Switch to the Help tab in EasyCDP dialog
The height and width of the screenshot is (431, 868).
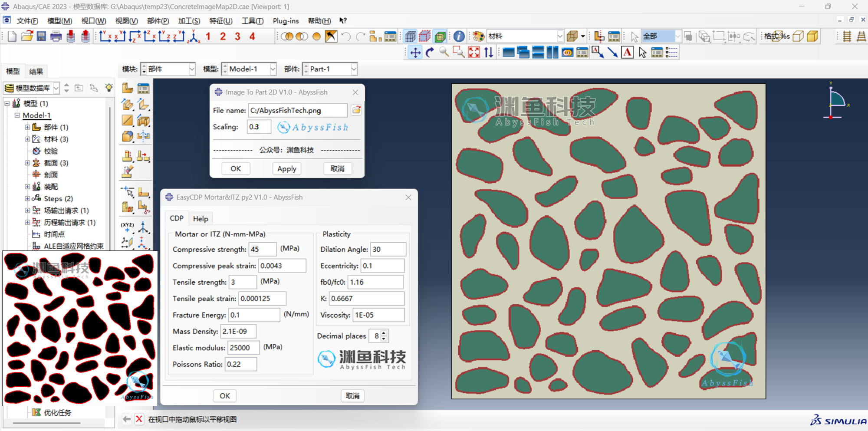point(201,219)
